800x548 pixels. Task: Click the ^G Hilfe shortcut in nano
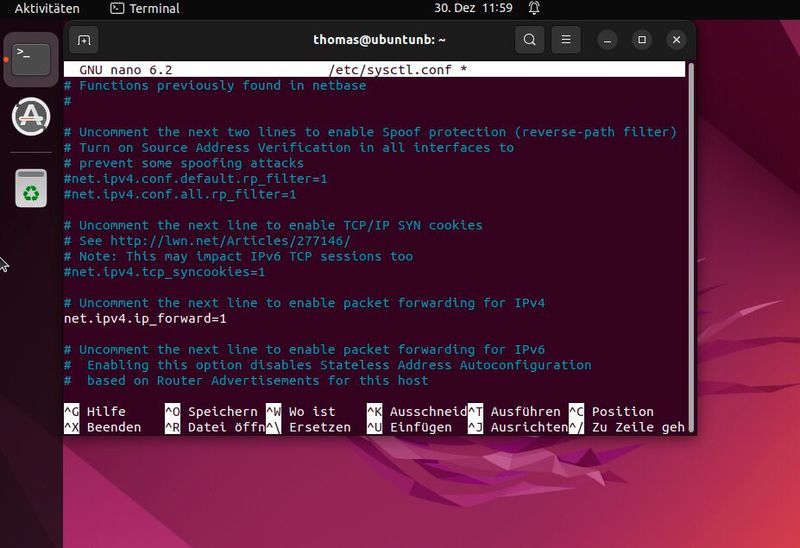point(95,412)
